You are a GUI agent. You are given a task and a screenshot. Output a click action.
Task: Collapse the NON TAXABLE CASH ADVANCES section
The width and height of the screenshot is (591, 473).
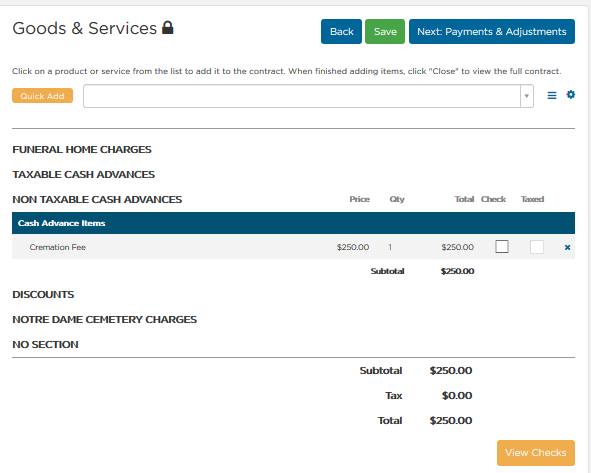97,199
